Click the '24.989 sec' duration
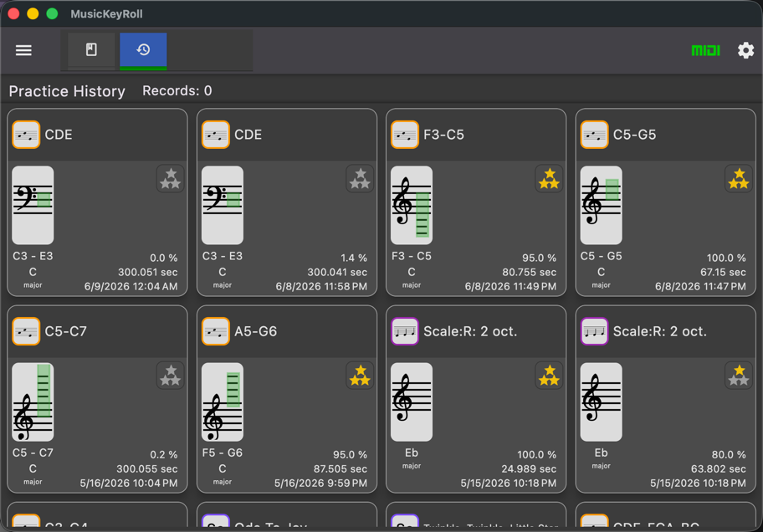 [x=529, y=468]
